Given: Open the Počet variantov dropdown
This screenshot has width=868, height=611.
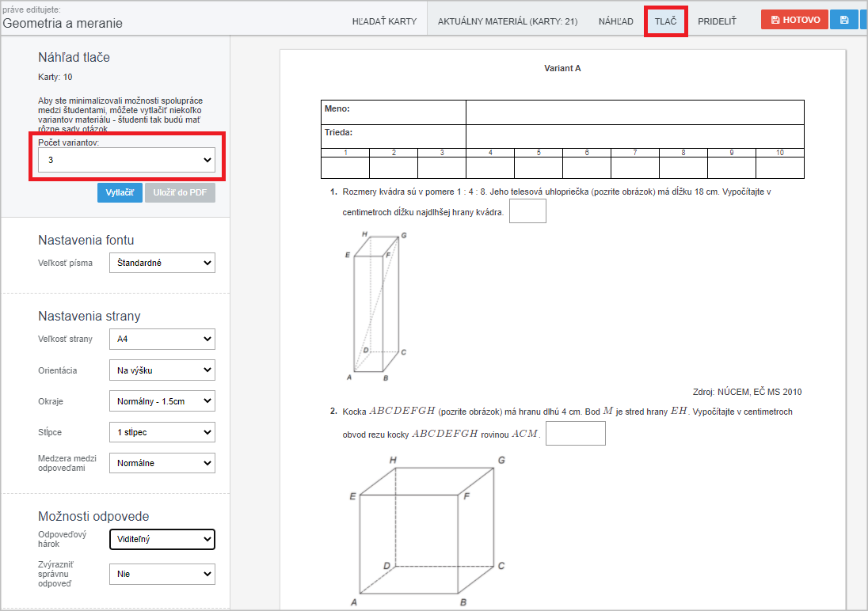Looking at the screenshot, I should tap(127, 160).
